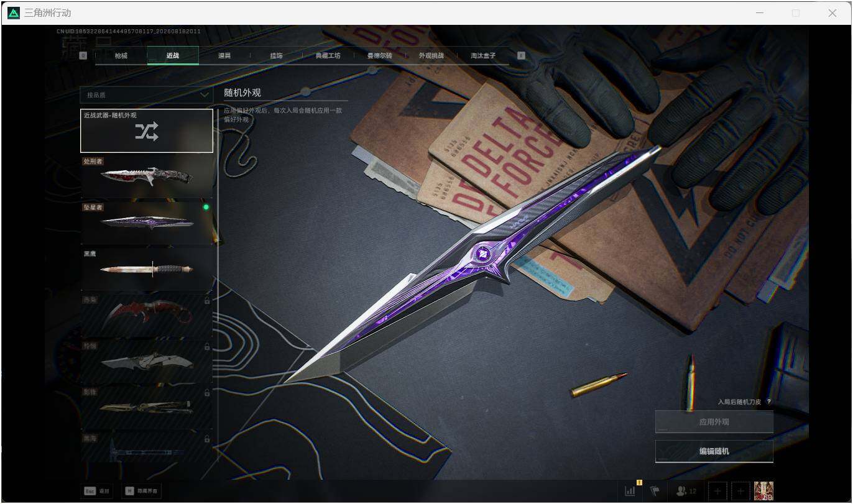
Task: Click the 应用外观 button
Action: point(714,422)
